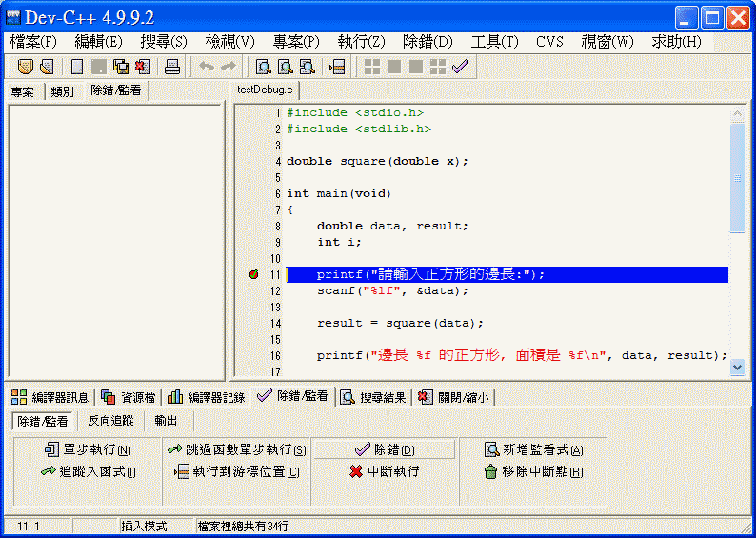This screenshot has width=756, height=538.
Task: Click the 跳過函數單步執行(S) button
Action: 237,450
